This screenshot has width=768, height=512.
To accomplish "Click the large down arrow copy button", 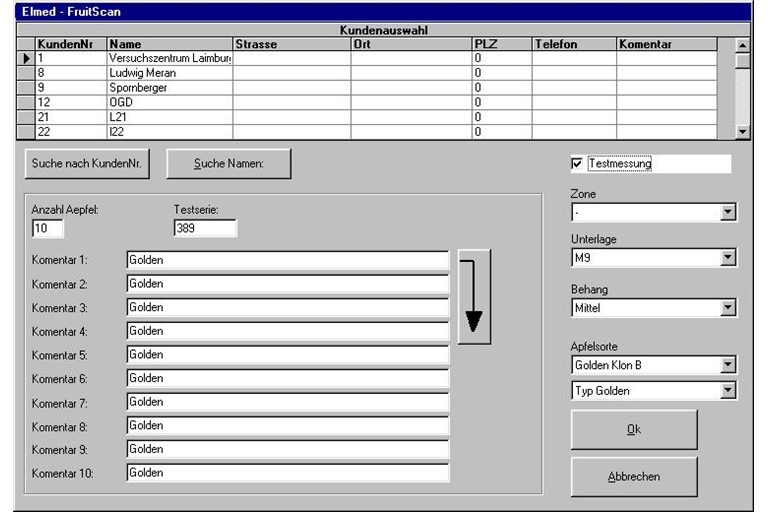I will (x=474, y=297).
